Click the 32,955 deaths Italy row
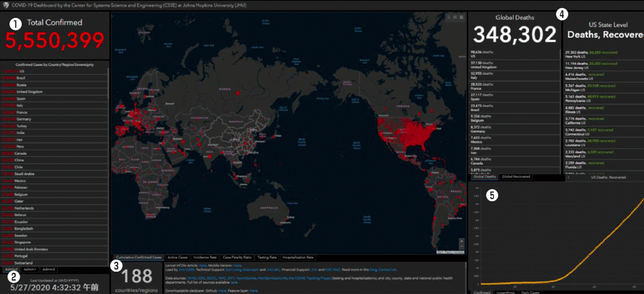This screenshot has width=644, height=294. pyautogui.click(x=515, y=76)
